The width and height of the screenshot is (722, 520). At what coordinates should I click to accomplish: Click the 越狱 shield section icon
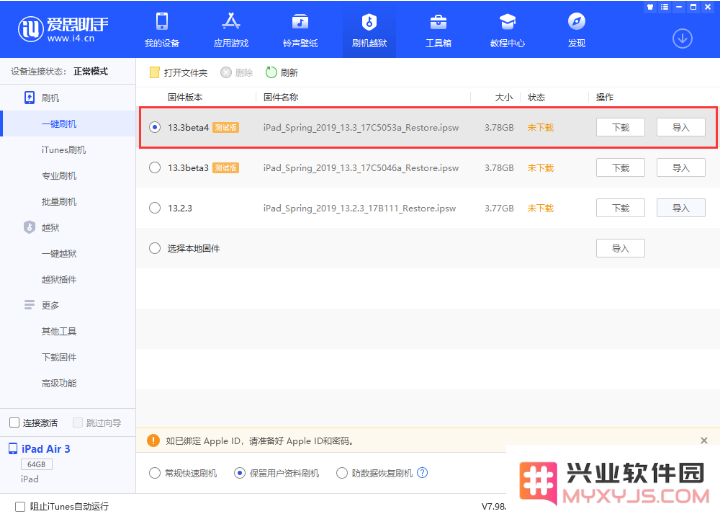point(29,227)
